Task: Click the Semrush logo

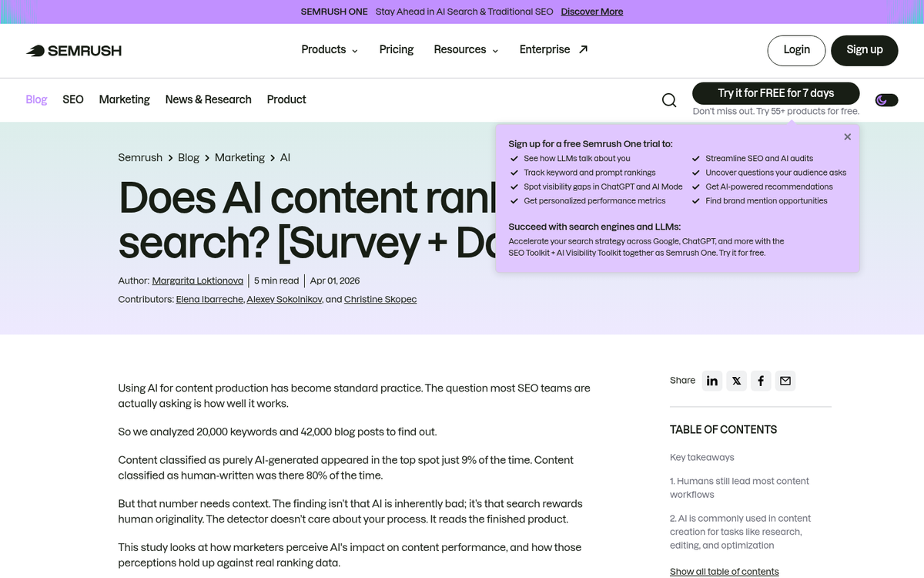Action: (x=73, y=50)
